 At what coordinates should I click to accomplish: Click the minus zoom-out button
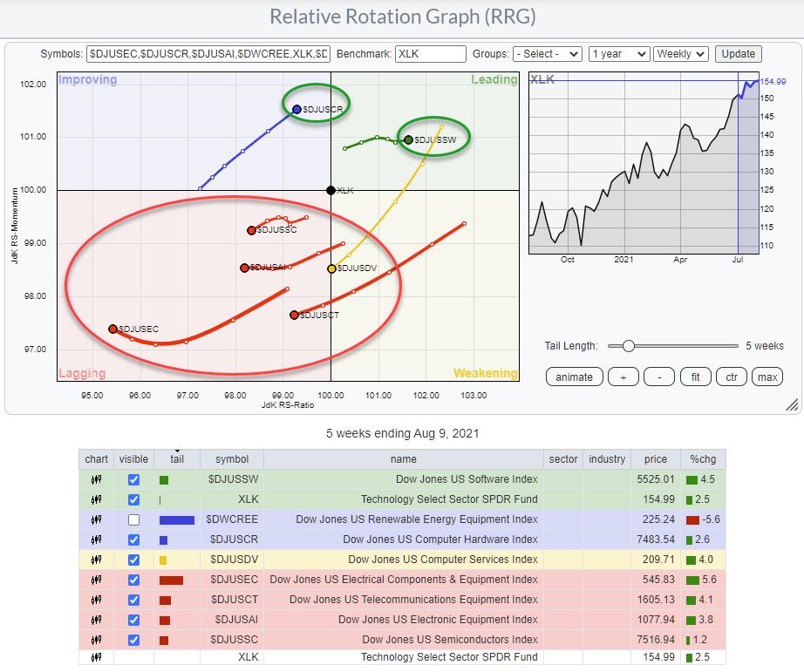[660, 377]
